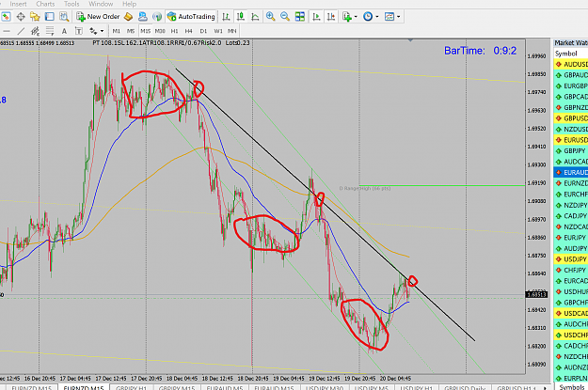Switch timeframe to MN
The width and height of the screenshot is (588, 390).
(x=232, y=31)
